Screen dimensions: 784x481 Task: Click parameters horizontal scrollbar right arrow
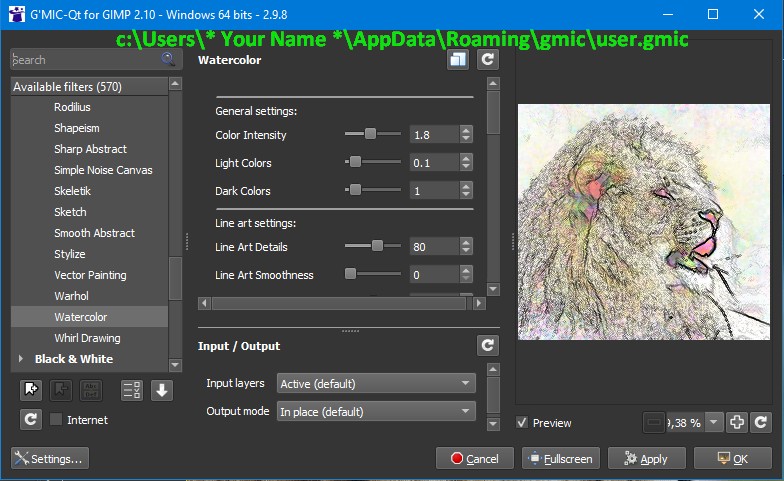pos(479,303)
